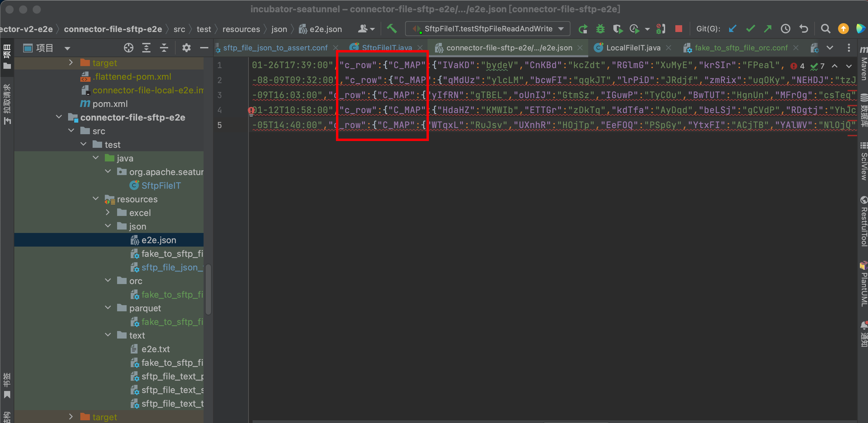The width and height of the screenshot is (868, 423).
Task: Select opened file with the crosshair icon
Action: pyautogui.click(x=129, y=48)
